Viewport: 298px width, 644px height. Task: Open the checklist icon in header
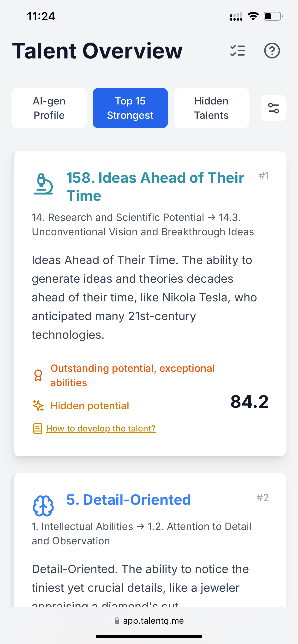click(237, 51)
